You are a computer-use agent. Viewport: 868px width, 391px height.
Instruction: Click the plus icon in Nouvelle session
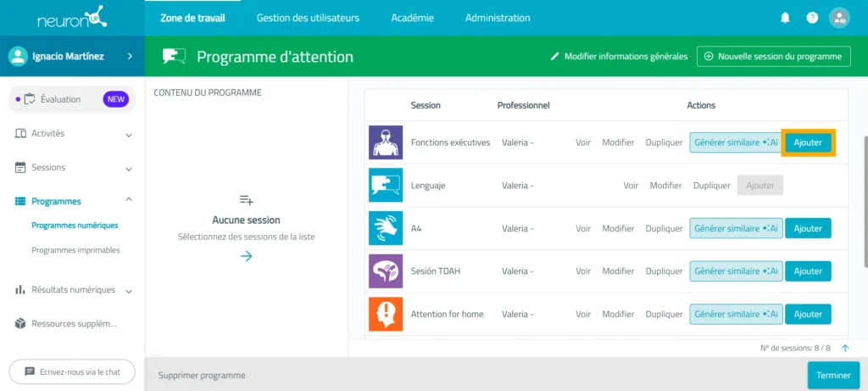point(709,57)
